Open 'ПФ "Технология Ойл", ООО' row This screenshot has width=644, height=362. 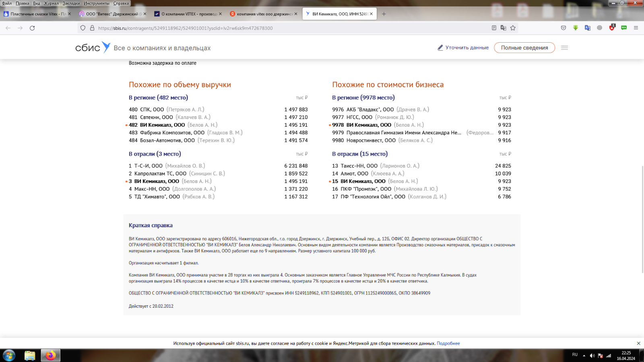pos(421,197)
